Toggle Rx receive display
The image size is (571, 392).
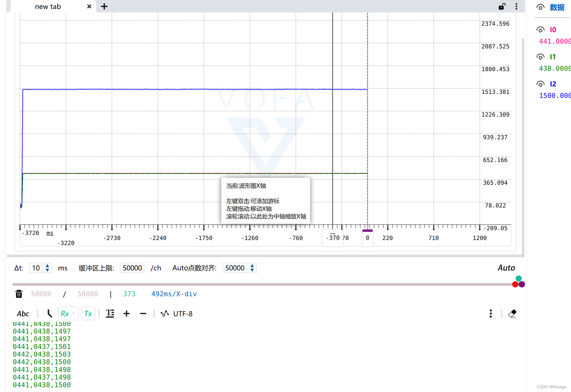(65, 314)
